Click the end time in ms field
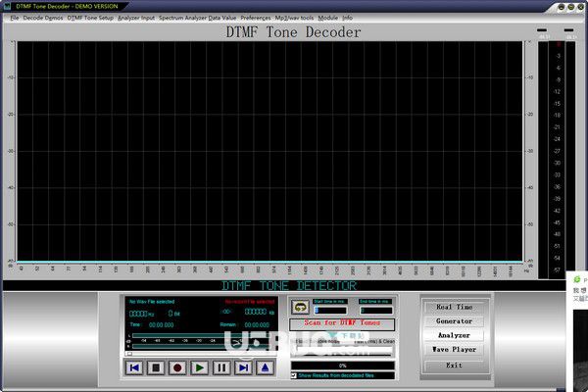 click(x=376, y=311)
